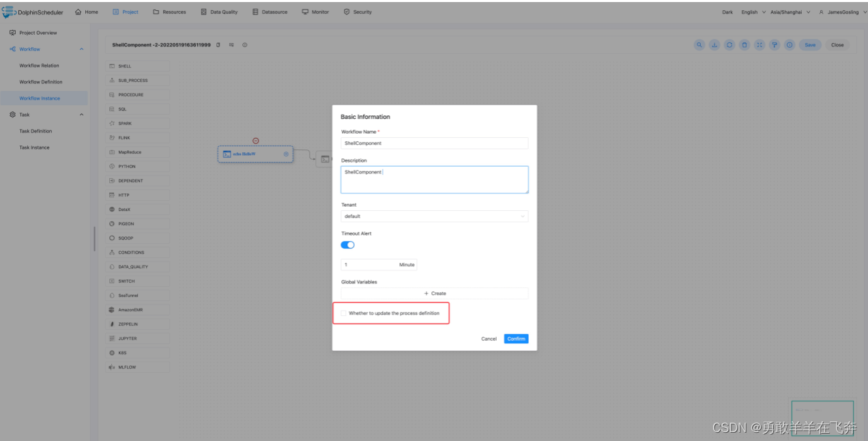This screenshot has height=441, width=868.
Task: Click the format paint roller icon
Action: point(775,45)
